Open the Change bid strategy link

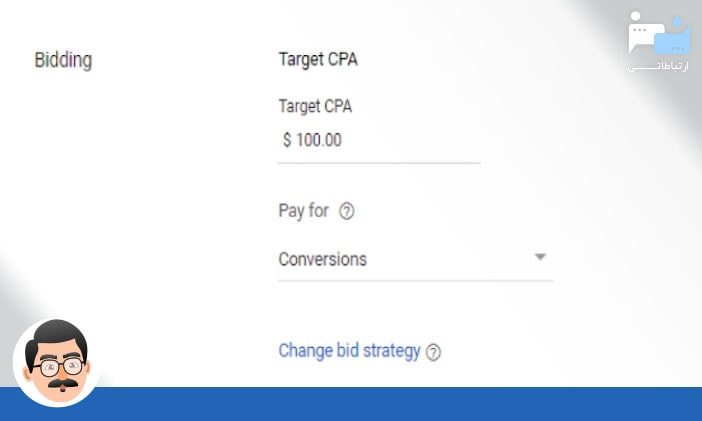349,351
